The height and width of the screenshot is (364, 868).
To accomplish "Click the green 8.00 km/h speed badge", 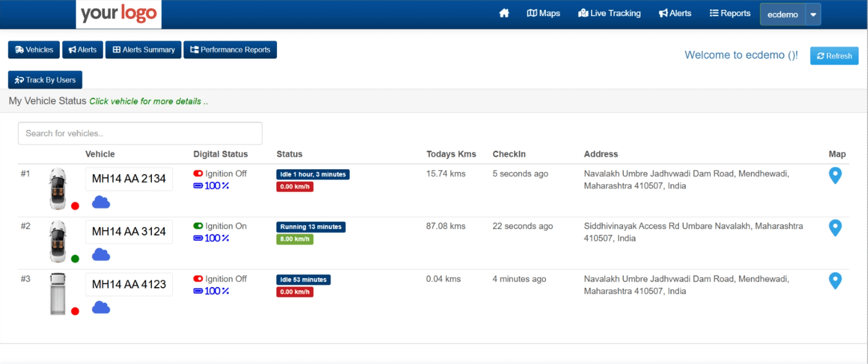I will click(x=295, y=240).
